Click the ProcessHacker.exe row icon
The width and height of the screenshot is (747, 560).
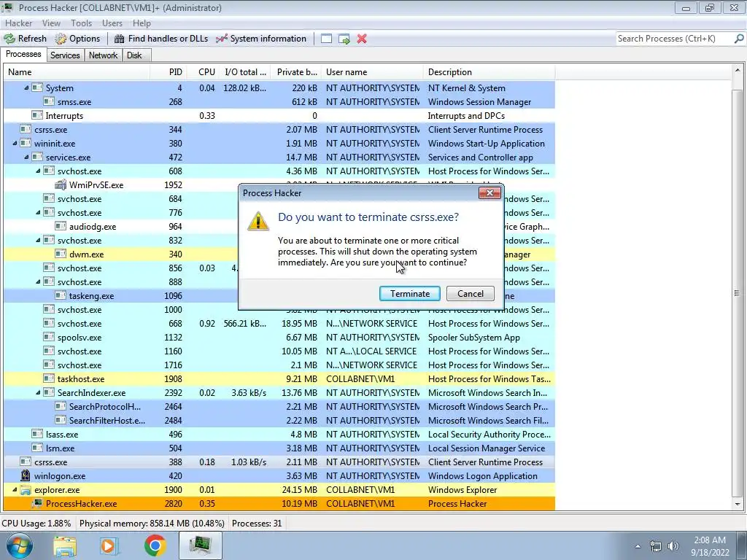37,503
